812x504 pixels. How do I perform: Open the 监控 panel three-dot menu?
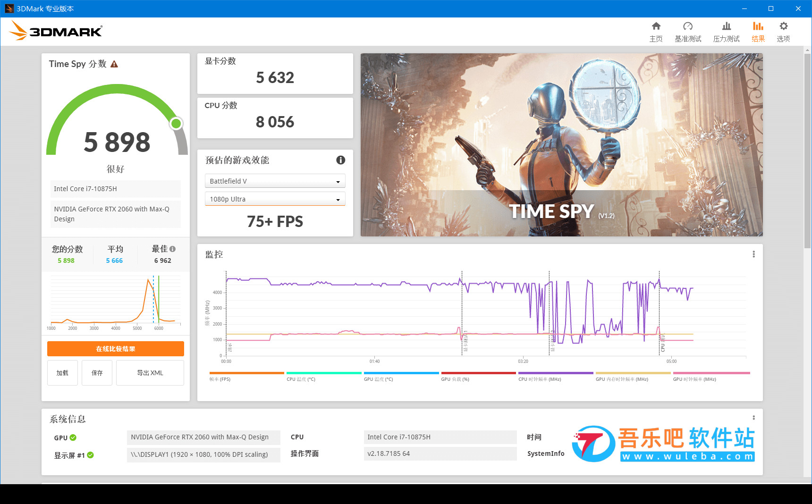click(x=753, y=254)
